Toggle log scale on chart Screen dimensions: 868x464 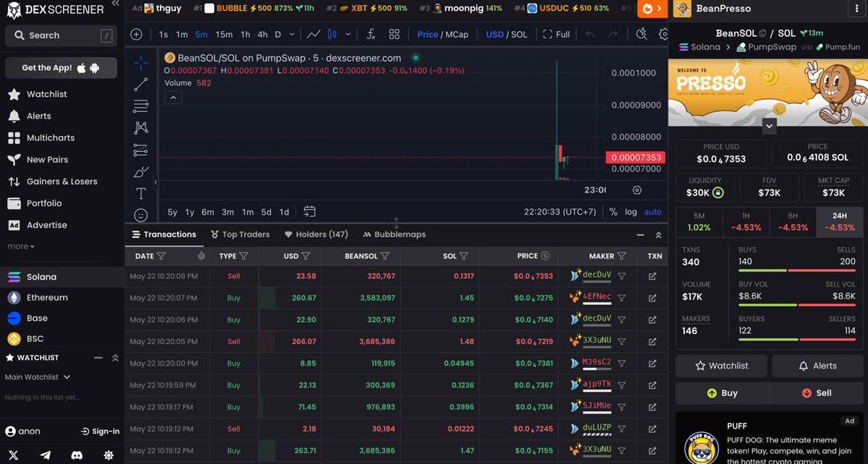[x=631, y=212]
